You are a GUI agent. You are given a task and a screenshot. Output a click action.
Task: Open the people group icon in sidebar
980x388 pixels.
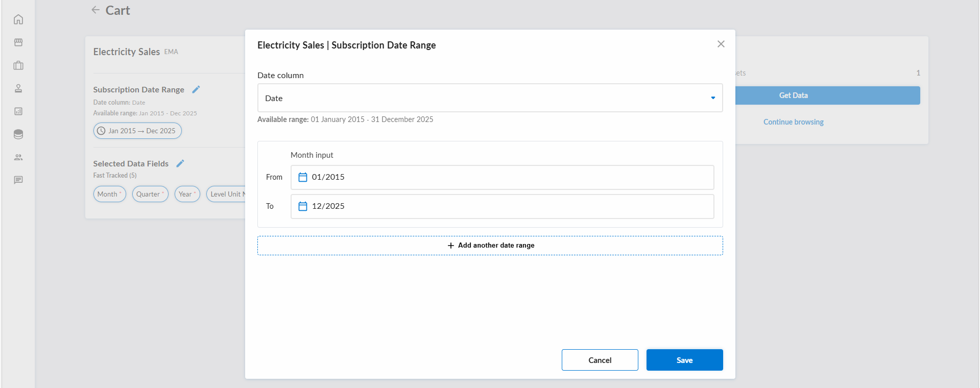(x=18, y=157)
